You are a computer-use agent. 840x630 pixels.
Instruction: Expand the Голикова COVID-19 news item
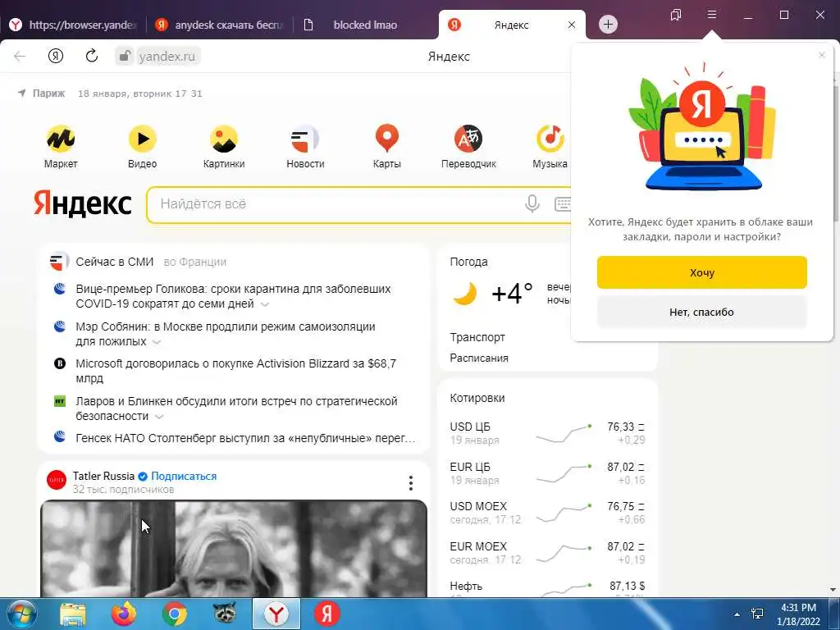[265, 304]
